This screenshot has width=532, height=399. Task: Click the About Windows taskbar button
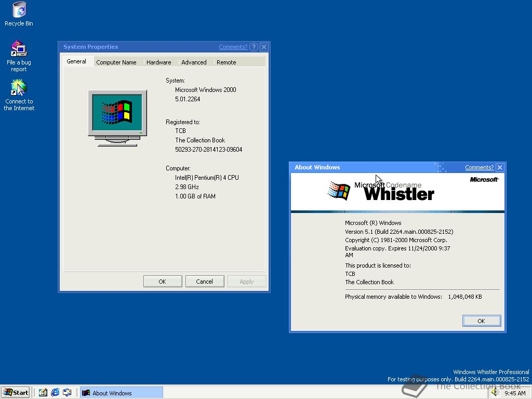tap(122, 393)
